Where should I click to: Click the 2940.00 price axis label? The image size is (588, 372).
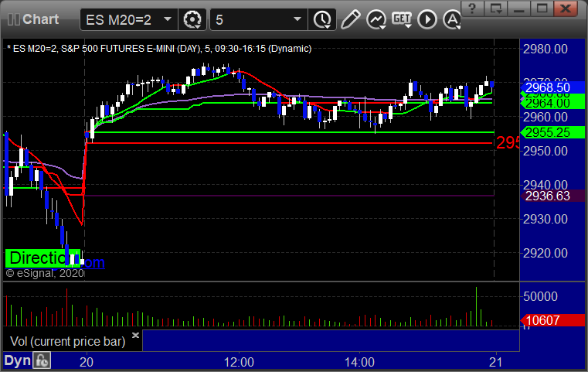pos(546,185)
